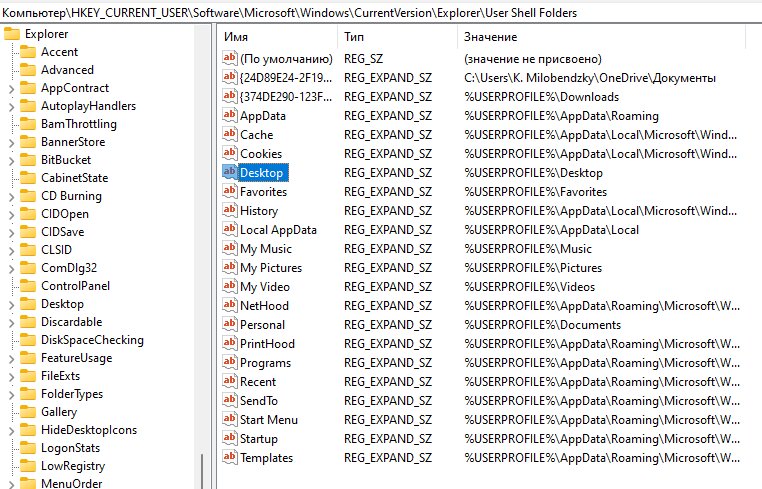Viewport: 762px width, 489px height.
Task: Click the Explorer folder icon in tree
Action: pos(12,34)
